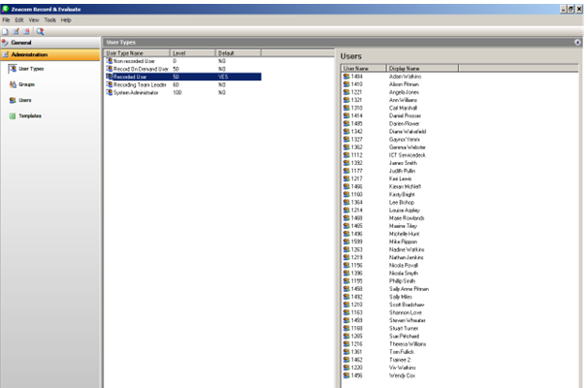
Task: Select user Gemma Webster
Action: click(408, 147)
